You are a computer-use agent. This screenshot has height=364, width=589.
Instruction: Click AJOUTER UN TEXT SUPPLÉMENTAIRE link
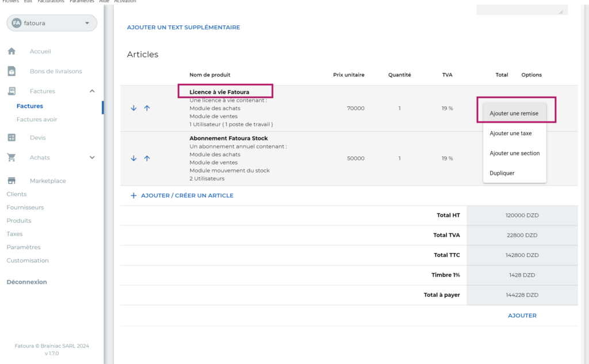183,27
